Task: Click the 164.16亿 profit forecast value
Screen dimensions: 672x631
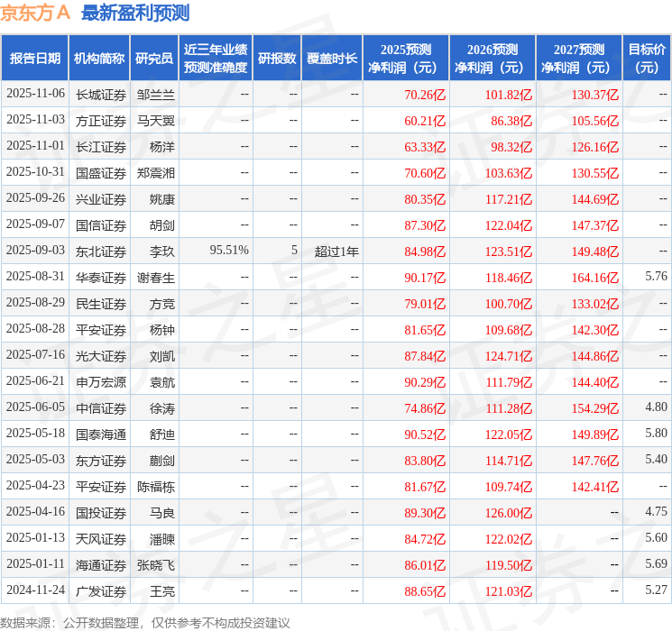Action: pos(594,277)
